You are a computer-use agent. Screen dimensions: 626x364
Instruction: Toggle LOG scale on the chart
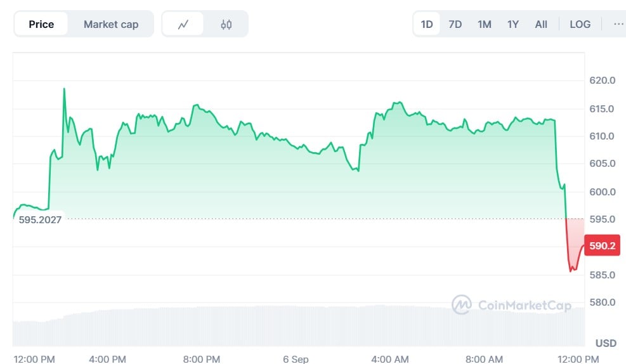pos(580,24)
